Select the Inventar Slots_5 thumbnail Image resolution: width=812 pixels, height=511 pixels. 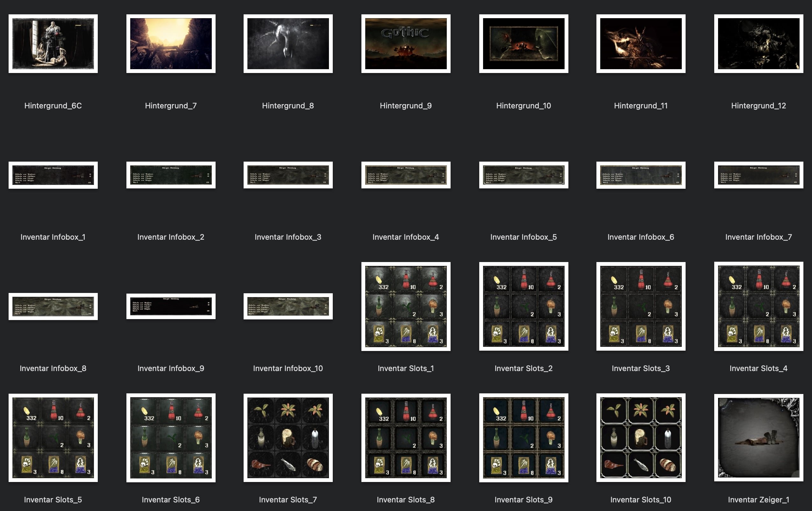click(x=53, y=437)
